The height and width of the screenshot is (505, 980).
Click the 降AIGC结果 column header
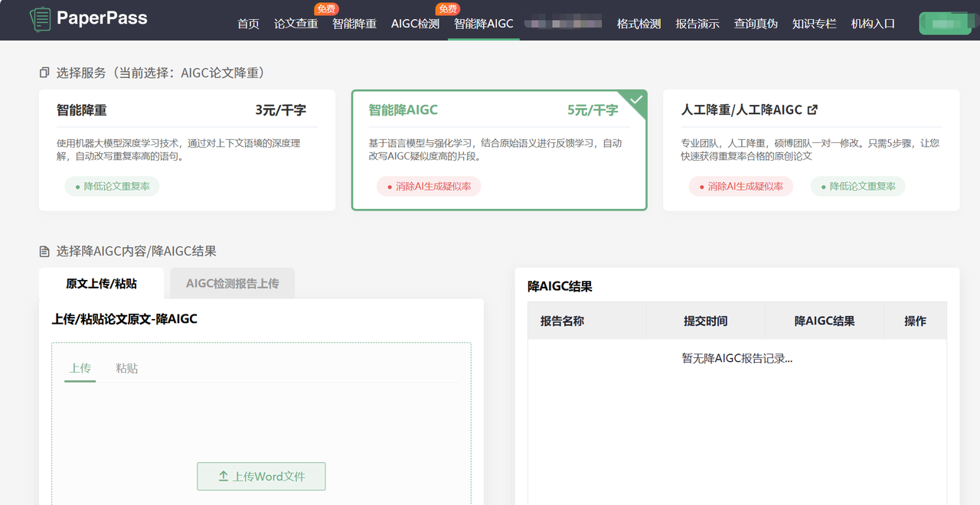tap(825, 321)
